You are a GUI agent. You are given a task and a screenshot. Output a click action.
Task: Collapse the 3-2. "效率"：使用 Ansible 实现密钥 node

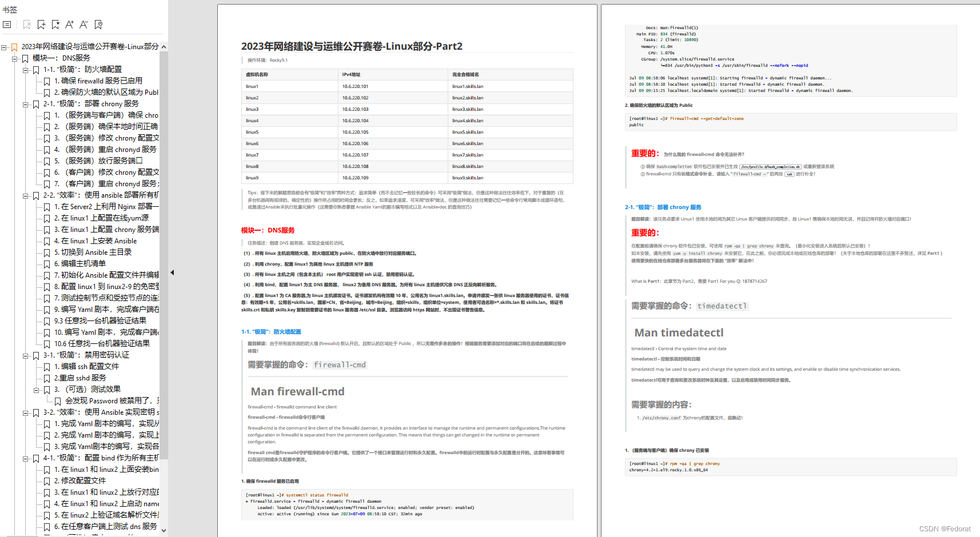pos(26,413)
